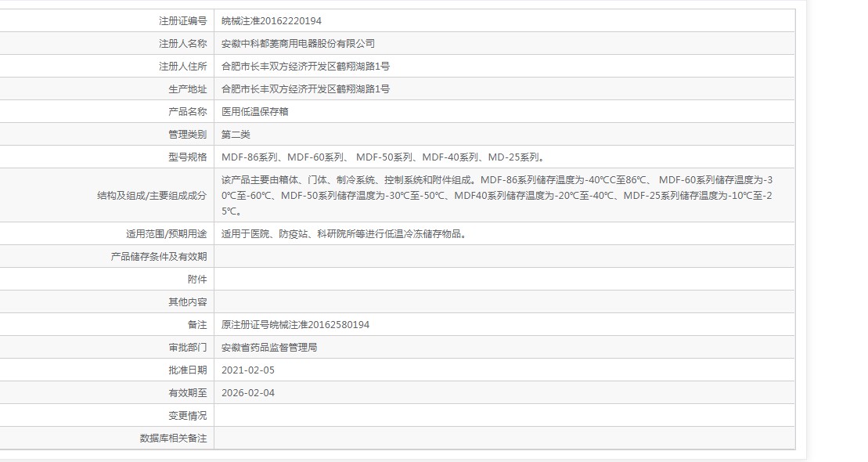Select the 数据库相关备注 label
The height and width of the screenshot is (462, 868).
coord(173,439)
